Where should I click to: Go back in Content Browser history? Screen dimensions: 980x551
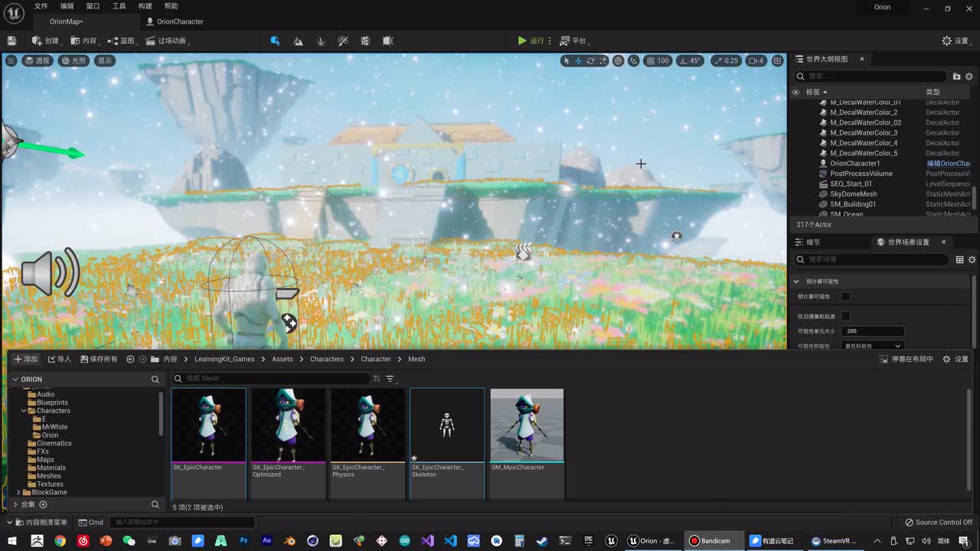click(x=130, y=359)
